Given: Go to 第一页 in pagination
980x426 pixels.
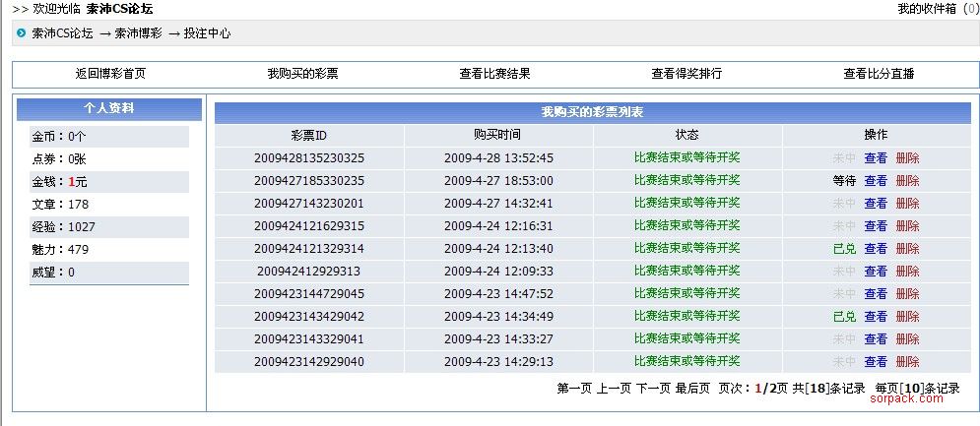Looking at the screenshot, I should [x=574, y=389].
